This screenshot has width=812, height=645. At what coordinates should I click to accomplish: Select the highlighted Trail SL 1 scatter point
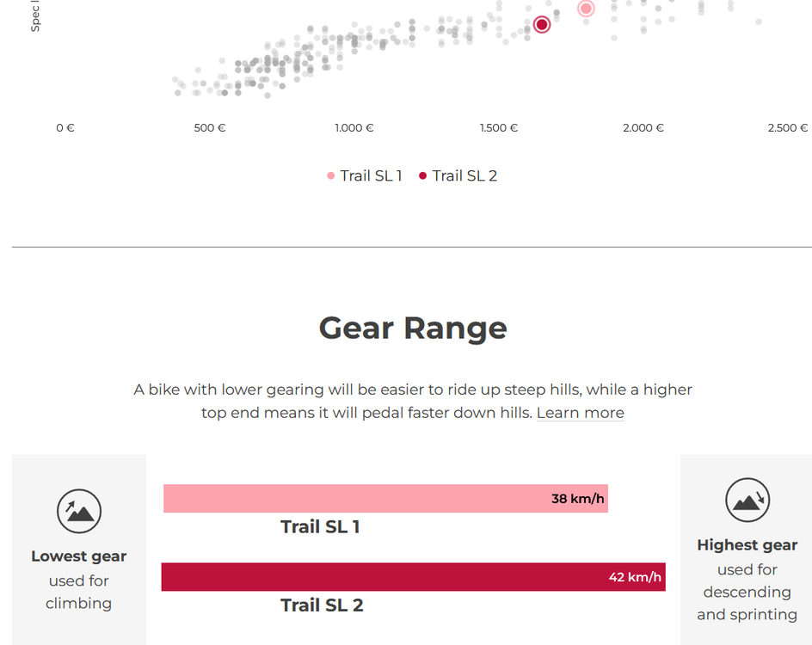point(586,9)
